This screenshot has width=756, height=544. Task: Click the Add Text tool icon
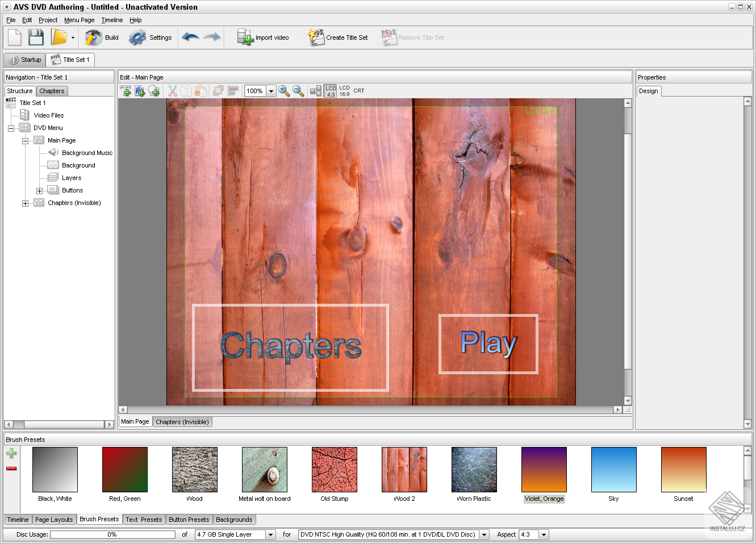click(126, 91)
